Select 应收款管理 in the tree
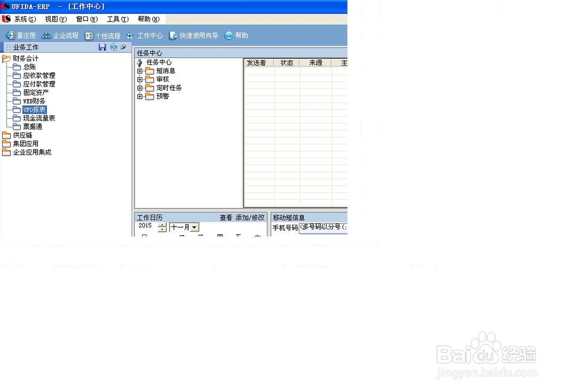569x392 pixels. coord(39,76)
